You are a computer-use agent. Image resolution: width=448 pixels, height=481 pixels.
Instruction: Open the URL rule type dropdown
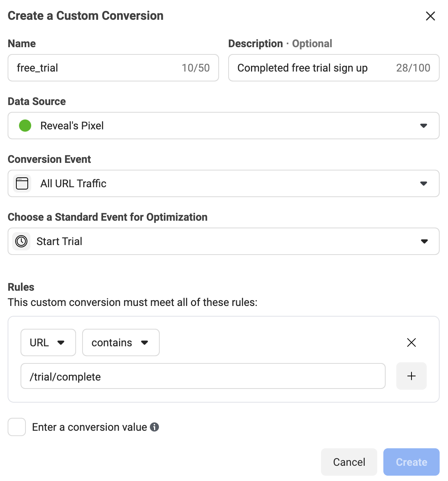point(48,342)
